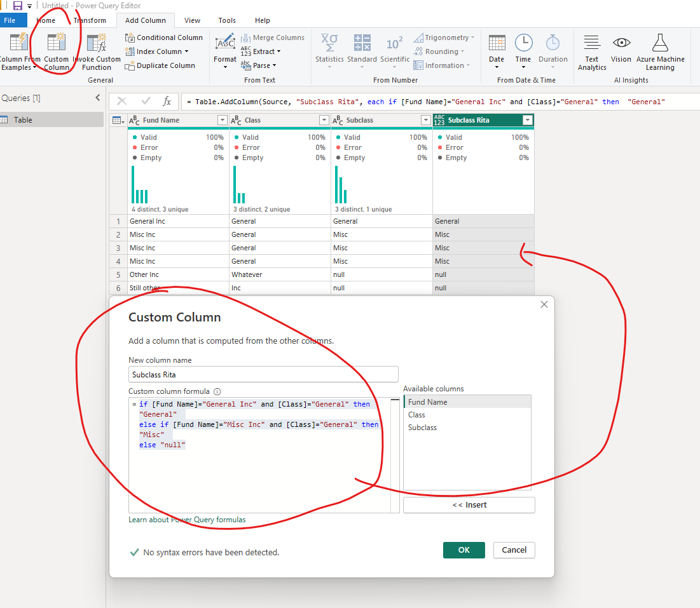Expand the Index Column dropdown
Screen dimensions: 700x608
point(187,51)
